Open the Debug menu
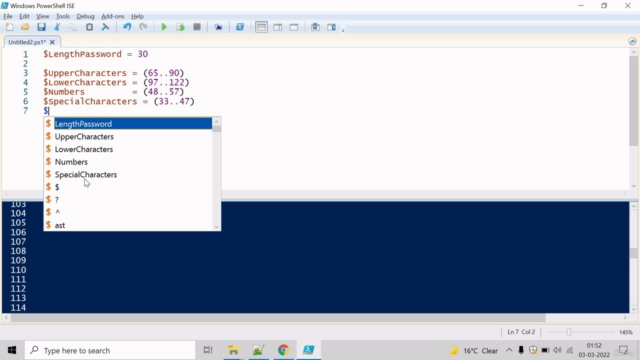640x360 pixels. coord(85,16)
